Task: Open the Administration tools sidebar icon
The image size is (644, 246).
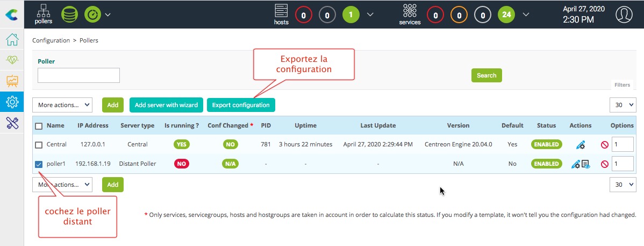Action: 12,123
